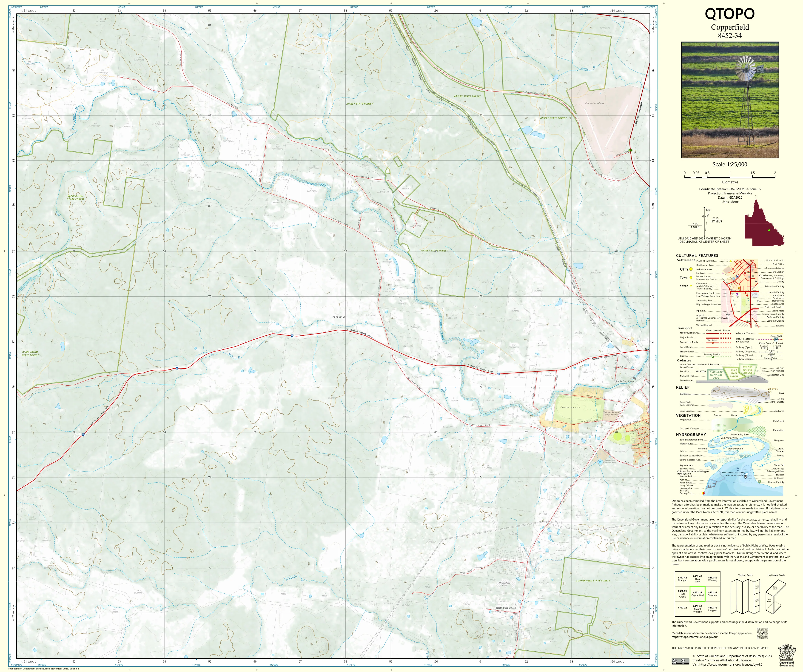Click the Datum: GDA2020 line
Image resolution: width=803 pixels, height=672 pixels.
pos(730,198)
